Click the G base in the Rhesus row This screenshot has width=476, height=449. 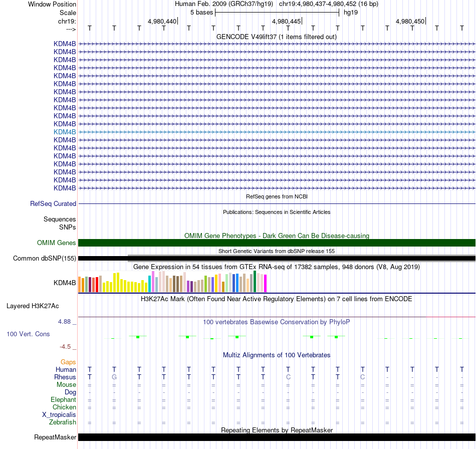[114, 377]
